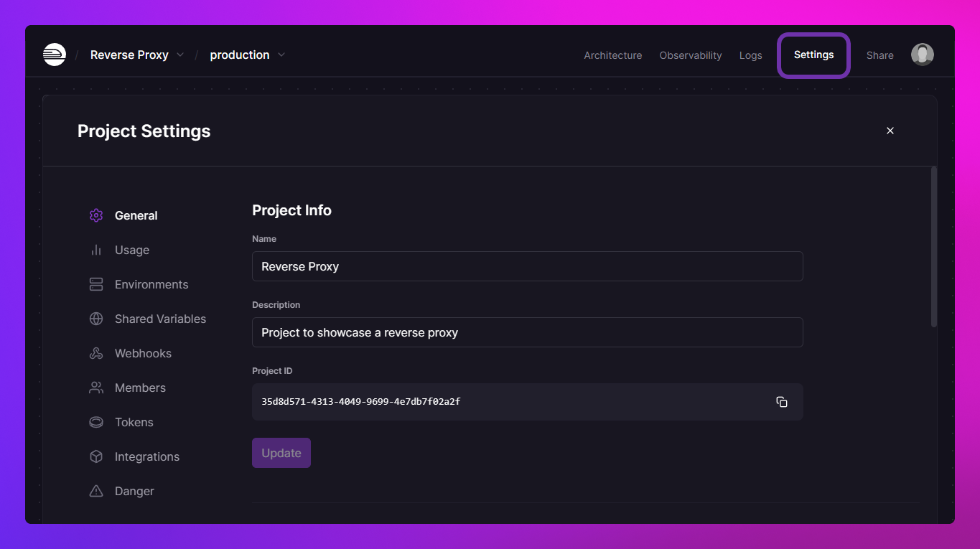This screenshot has height=549, width=980.
Task: Click the Members people icon
Action: (96, 388)
